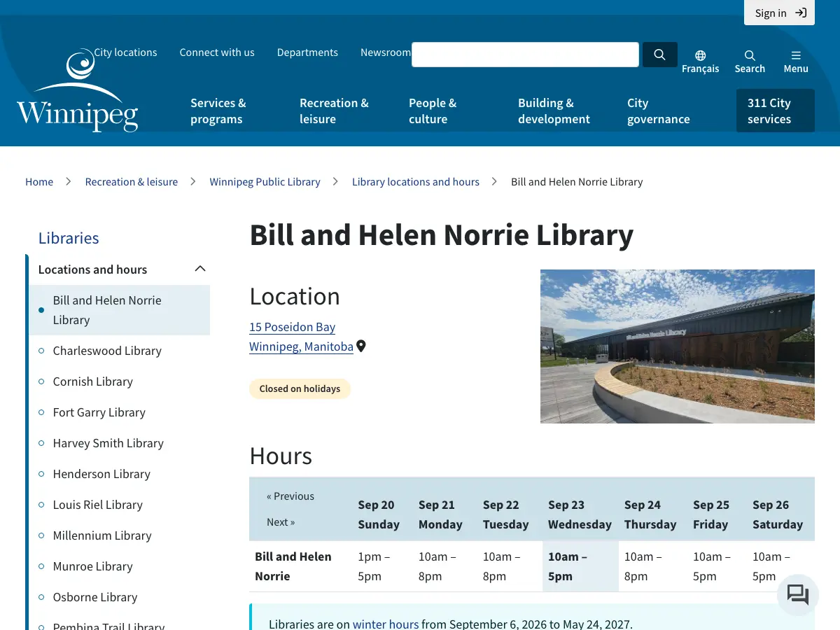Show previous week with « Previous
The height and width of the screenshot is (630, 840).
point(290,496)
